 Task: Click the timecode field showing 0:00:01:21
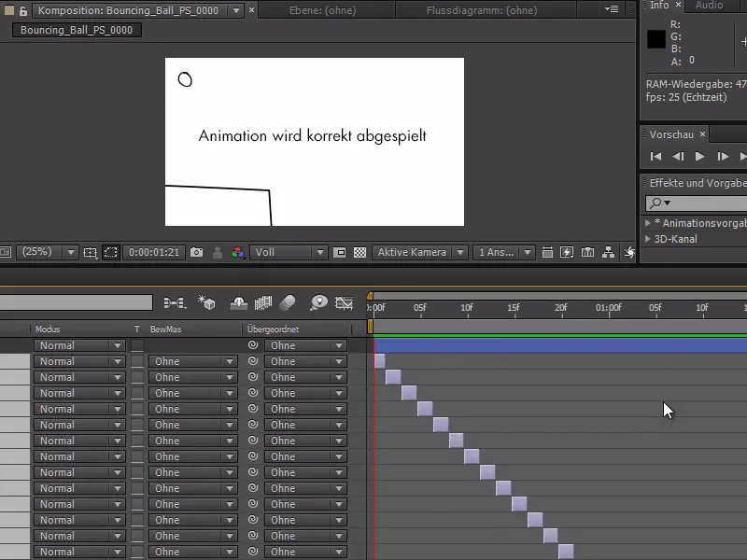[154, 251]
